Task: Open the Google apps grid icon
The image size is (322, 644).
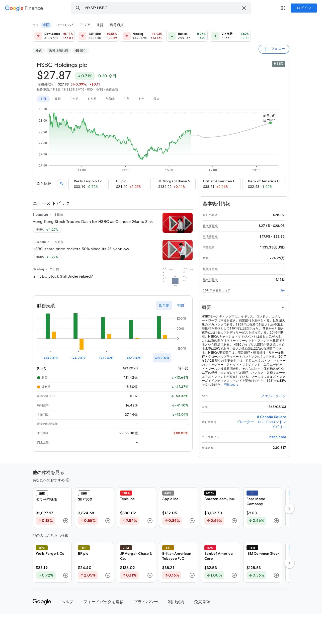Action: pos(283,8)
